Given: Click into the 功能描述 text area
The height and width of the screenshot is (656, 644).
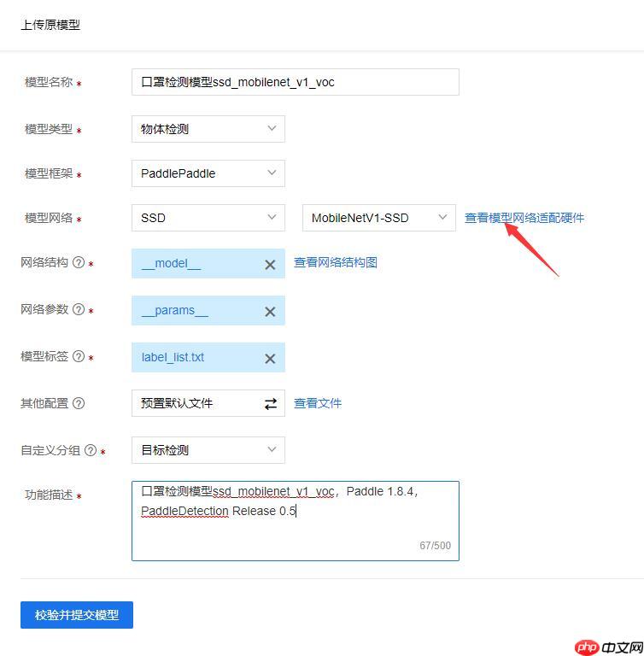Looking at the screenshot, I should (x=295, y=530).
